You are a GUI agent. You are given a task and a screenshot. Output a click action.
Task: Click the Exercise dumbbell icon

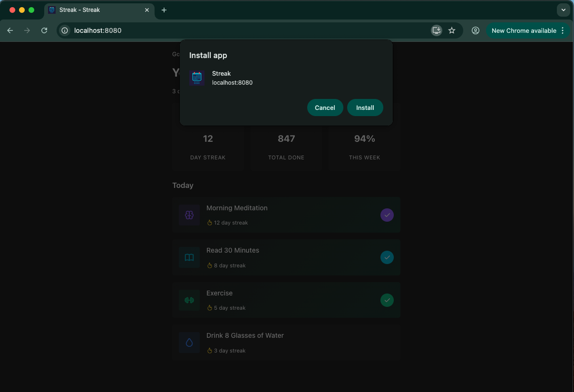tap(189, 300)
